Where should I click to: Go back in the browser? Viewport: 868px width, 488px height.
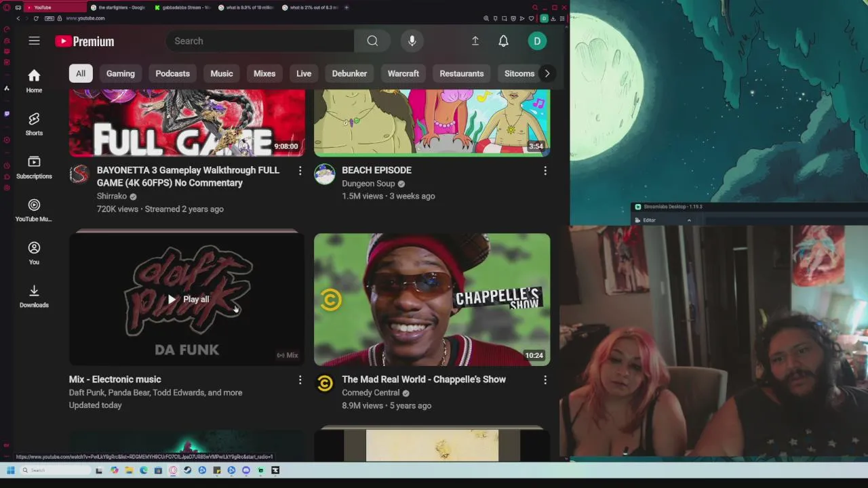coord(18,18)
